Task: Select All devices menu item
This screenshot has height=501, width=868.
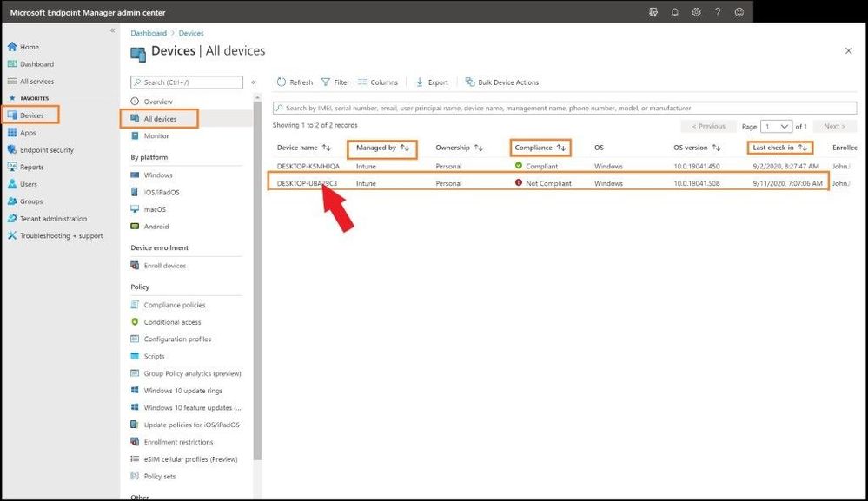Action: point(153,119)
